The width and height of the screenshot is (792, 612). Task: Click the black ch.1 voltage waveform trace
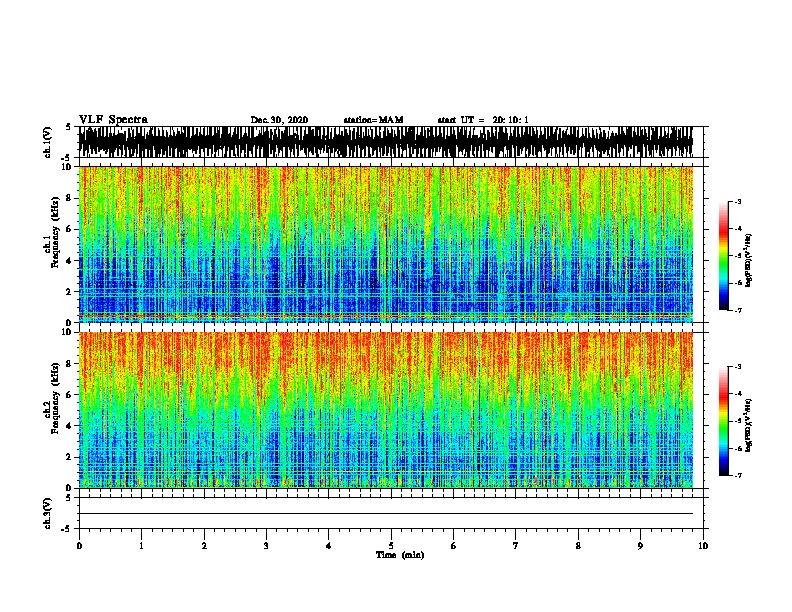(x=386, y=142)
